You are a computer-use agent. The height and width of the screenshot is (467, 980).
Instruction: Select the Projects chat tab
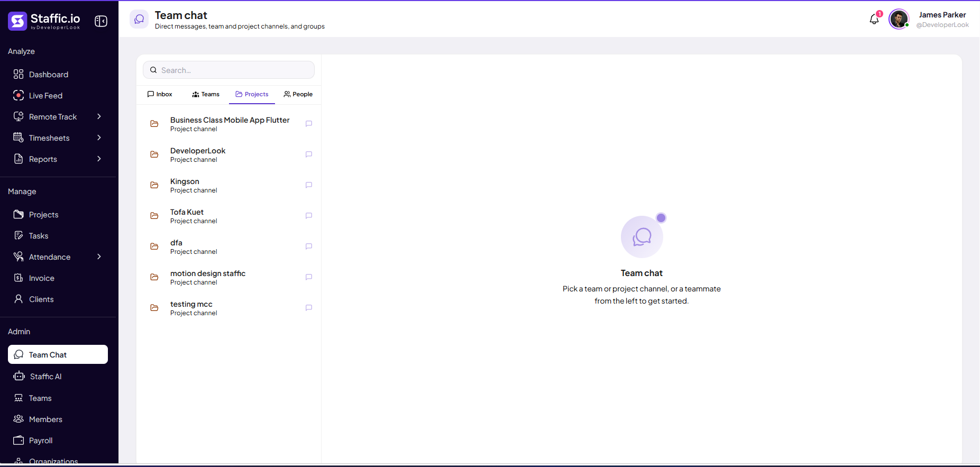click(x=252, y=94)
